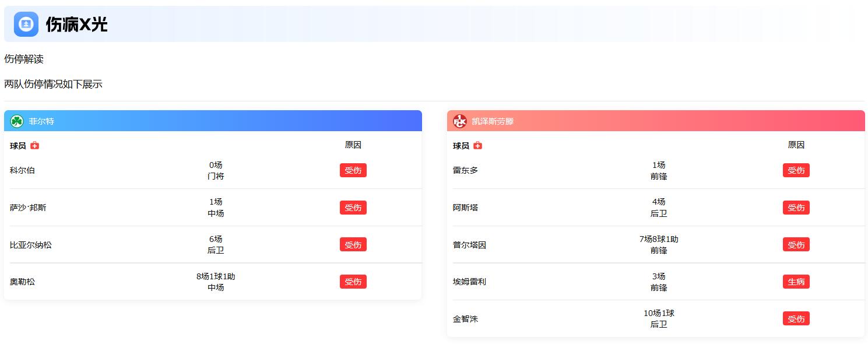Click the 凯泽斯劳滕 FCK team crest

click(459, 121)
